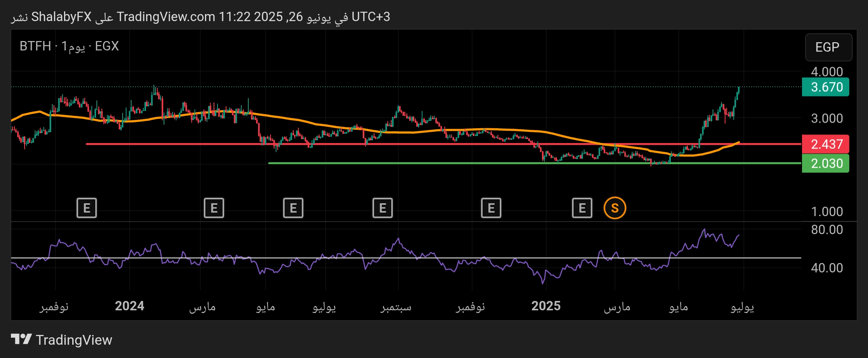Click the earnings E marker near February 2025
868x358 pixels.
(x=582, y=208)
